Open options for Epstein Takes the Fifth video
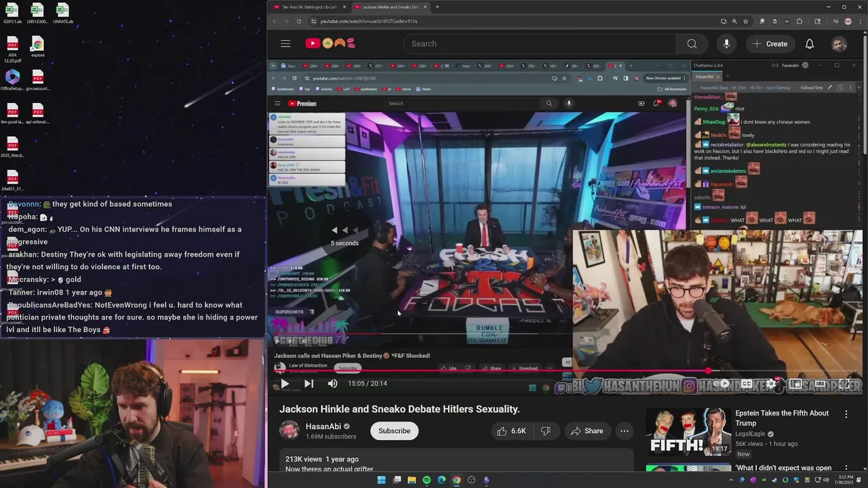The height and width of the screenshot is (488, 868). (x=846, y=414)
